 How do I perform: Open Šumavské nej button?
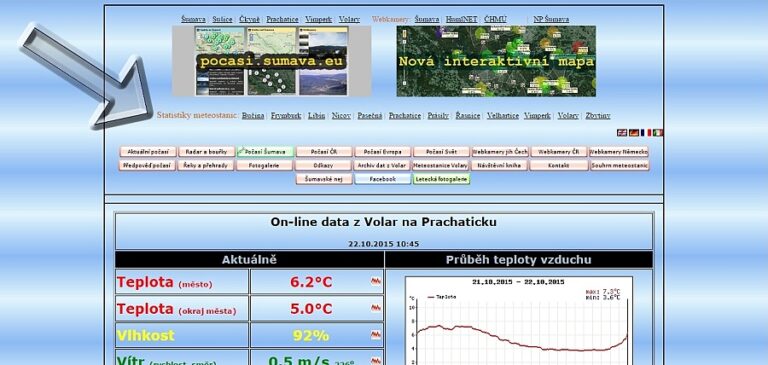point(324,179)
